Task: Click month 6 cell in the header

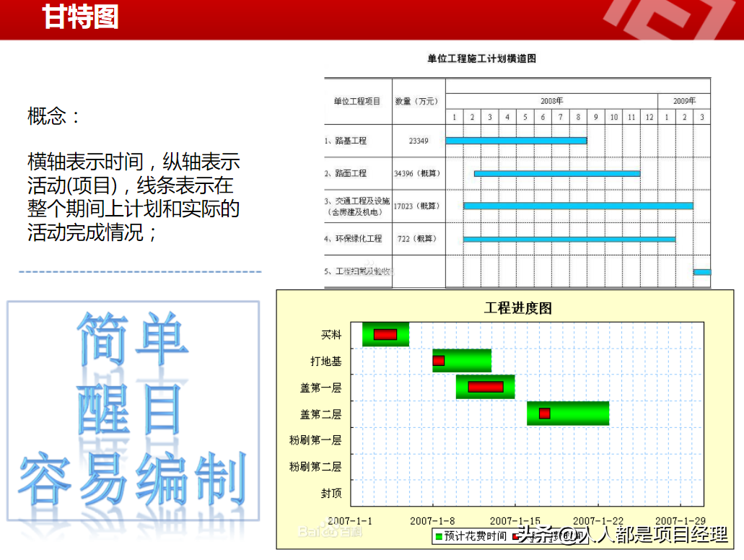Action: coord(543,117)
